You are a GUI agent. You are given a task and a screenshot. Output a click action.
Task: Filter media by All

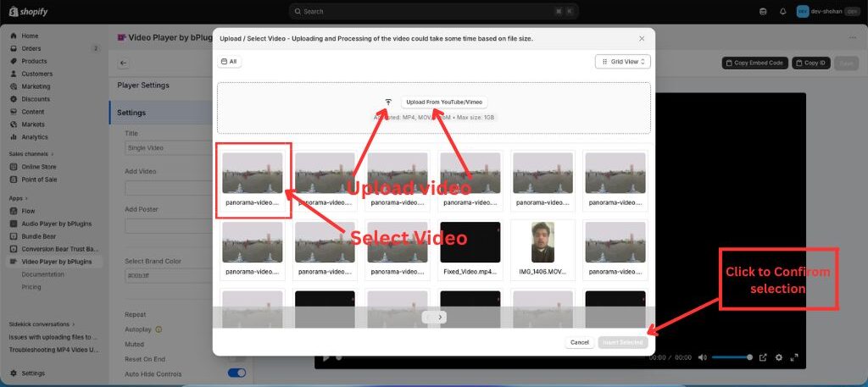tap(229, 62)
